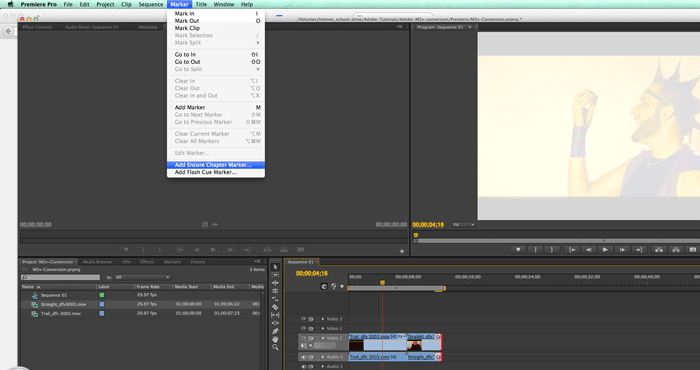Open the Fit zoom level dropdown
The height and width of the screenshot is (370, 700).
tap(463, 225)
